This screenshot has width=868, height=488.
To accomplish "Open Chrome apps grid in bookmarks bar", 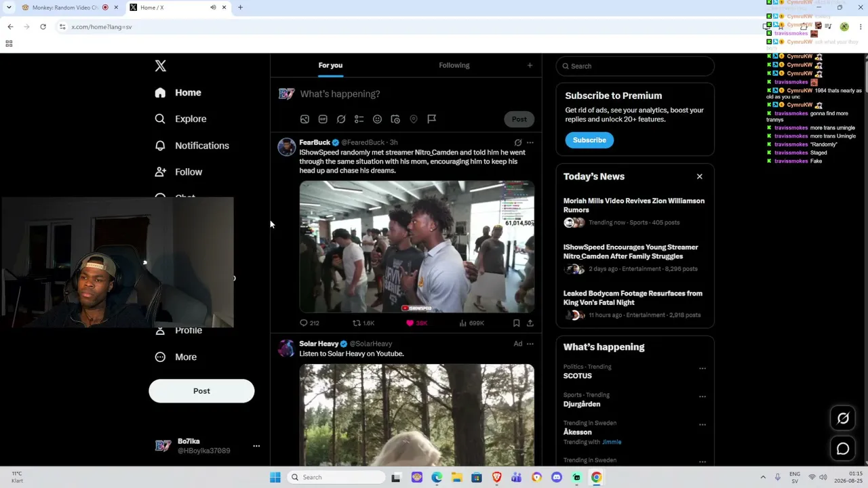I will (9, 44).
